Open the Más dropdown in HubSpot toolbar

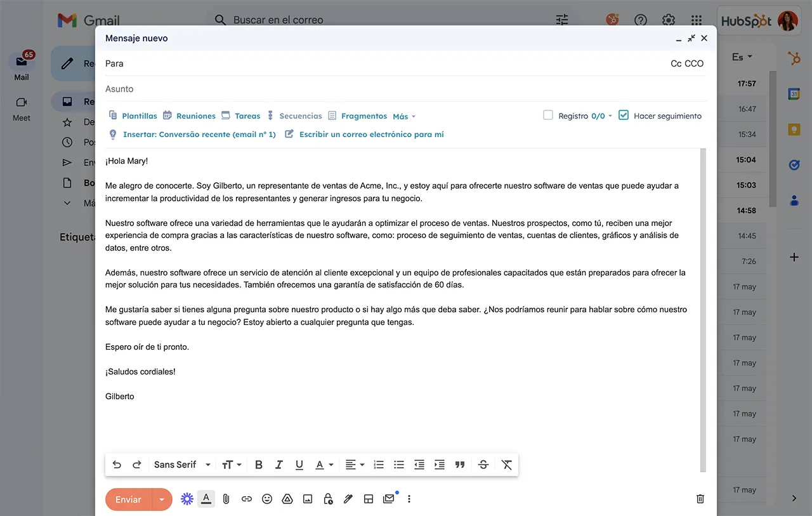[403, 116]
